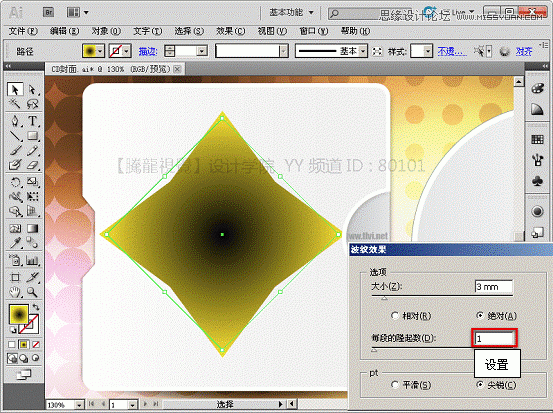This screenshot has height=413, width=553.
Task: Apply Gradient fill mode button
Action: (24, 344)
